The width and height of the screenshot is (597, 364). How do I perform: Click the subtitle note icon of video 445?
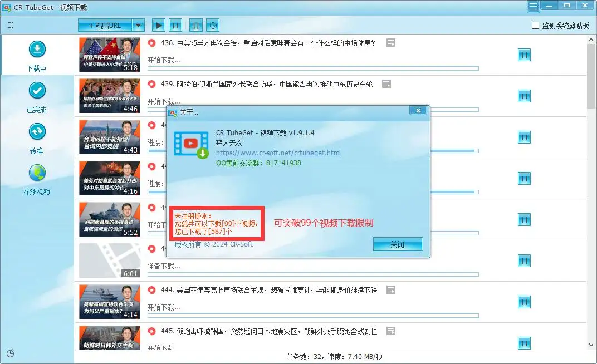pyautogui.click(x=390, y=331)
